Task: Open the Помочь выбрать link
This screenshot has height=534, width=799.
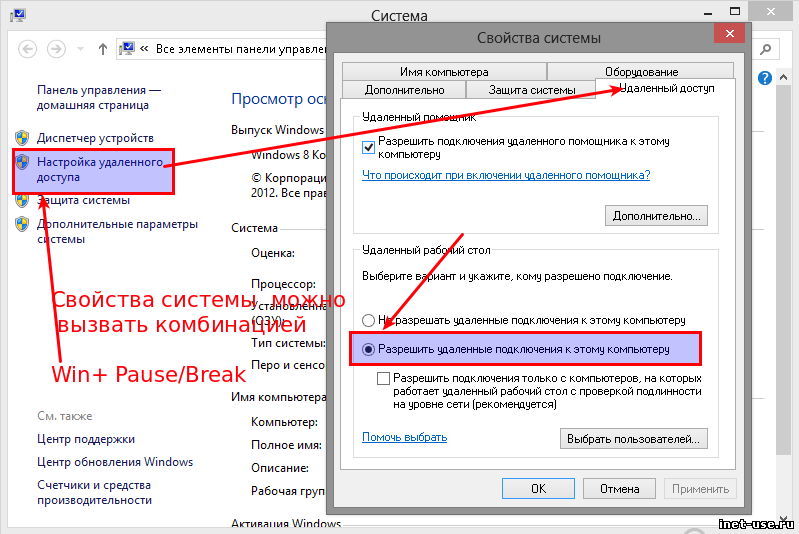Action: point(405,437)
